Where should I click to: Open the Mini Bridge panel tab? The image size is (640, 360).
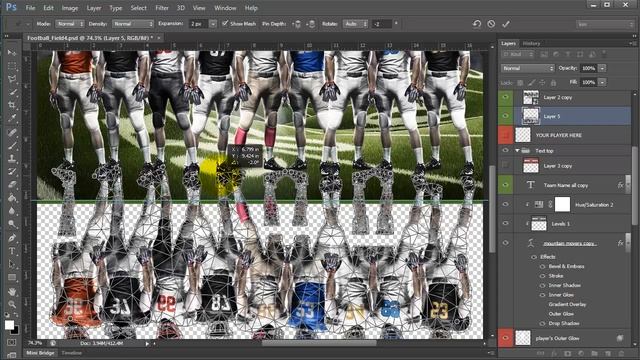coord(40,353)
